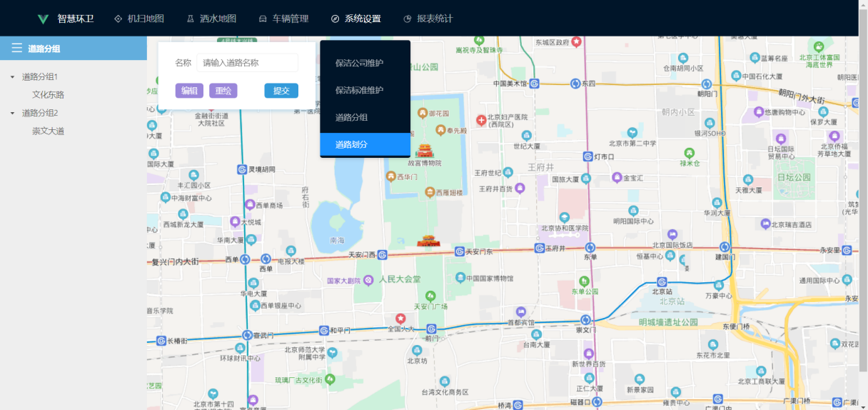Screen dimensions: 868x410
Task: Click 北京国际饭店 hotel marker
Action: [672, 234]
